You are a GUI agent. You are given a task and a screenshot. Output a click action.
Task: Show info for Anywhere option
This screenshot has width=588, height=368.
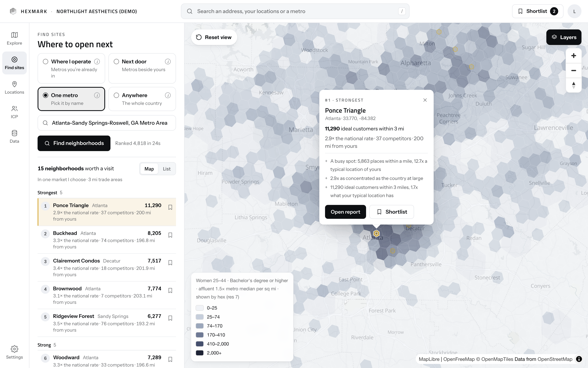coord(168,95)
